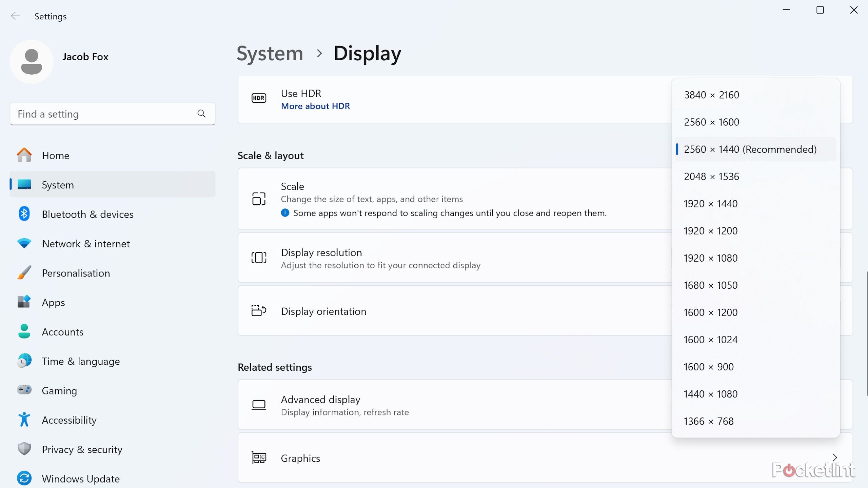Select Home in the sidebar
Viewport: 868px width, 488px height.
click(56, 156)
